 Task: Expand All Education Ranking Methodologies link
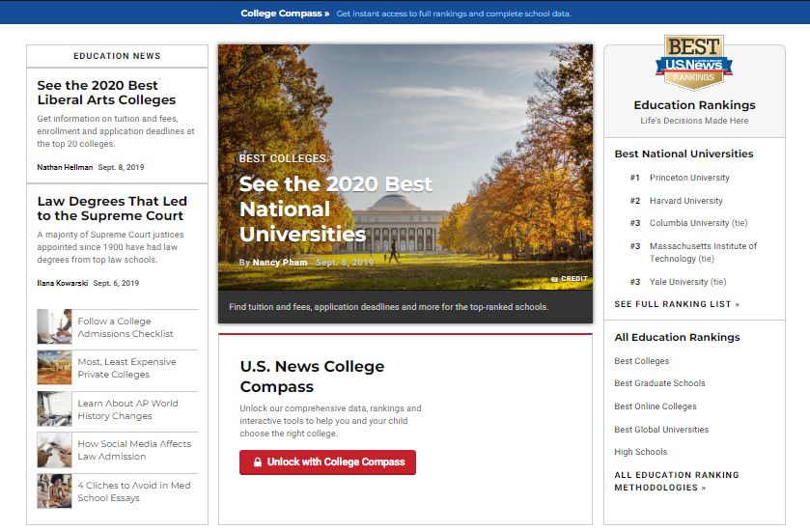click(x=676, y=481)
